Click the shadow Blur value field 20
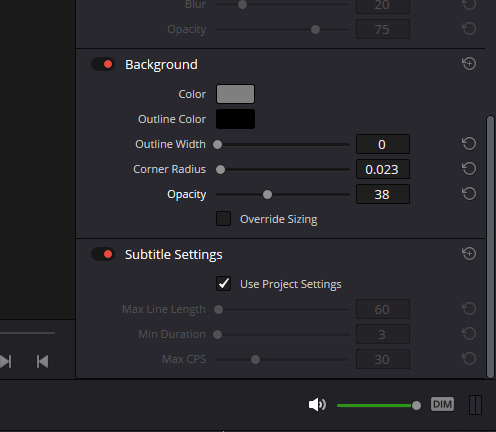The width and height of the screenshot is (496, 432). coord(383,6)
